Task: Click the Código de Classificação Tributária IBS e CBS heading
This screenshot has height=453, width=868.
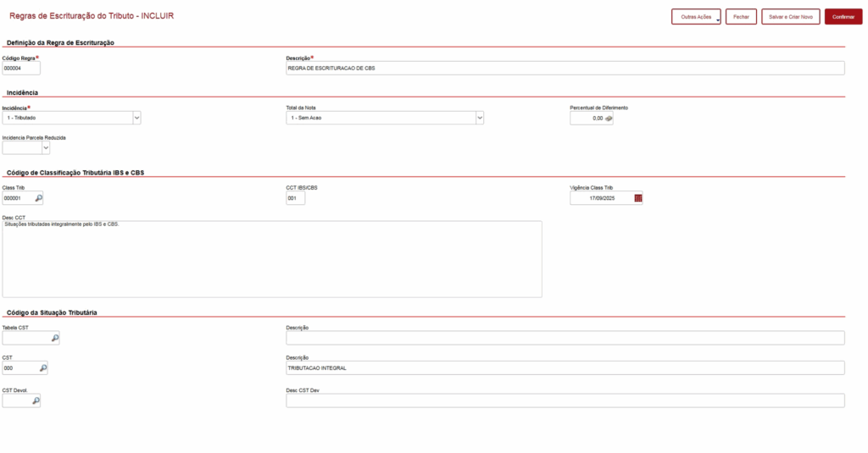Action: (x=75, y=173)
